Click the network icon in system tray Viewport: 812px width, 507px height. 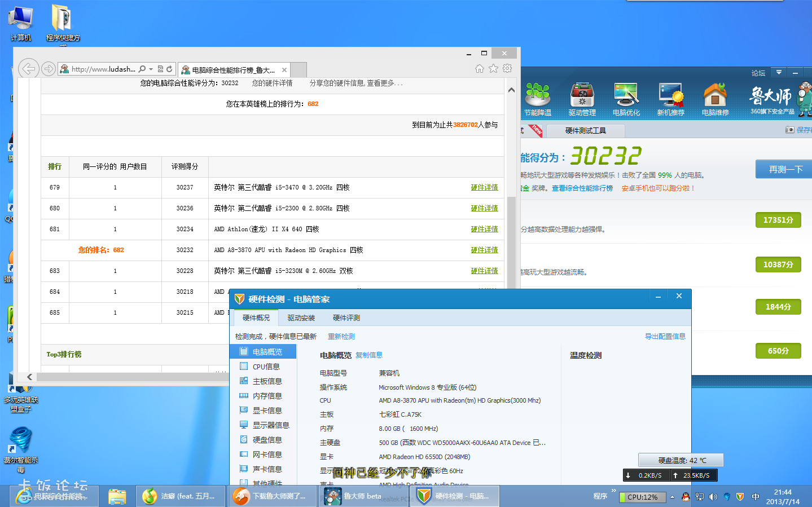tap(700, 497)
